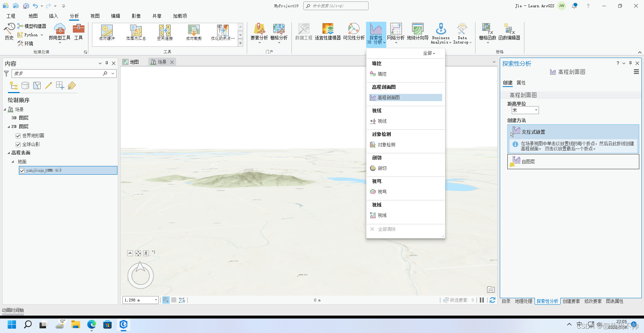Start the 适宜性建模器 suitability modeler
Image resolution: width=644 pixels, height=333 pixels.
[328, 33]
